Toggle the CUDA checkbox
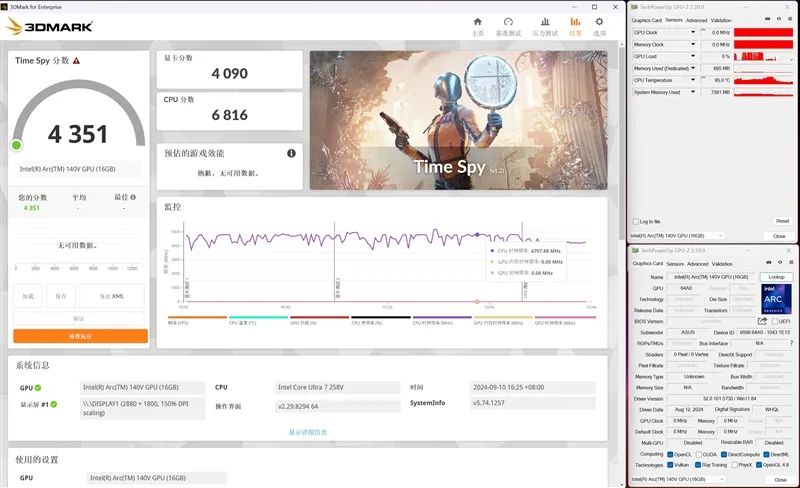Screen dimensions: 800x488 pyautogui.click(x=699, y=454)
